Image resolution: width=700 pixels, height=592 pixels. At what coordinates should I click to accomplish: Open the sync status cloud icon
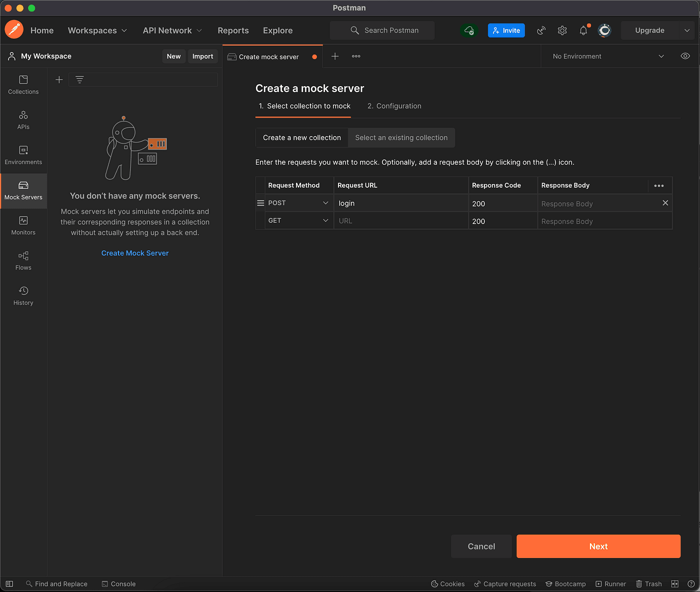[x=469, y=31]
